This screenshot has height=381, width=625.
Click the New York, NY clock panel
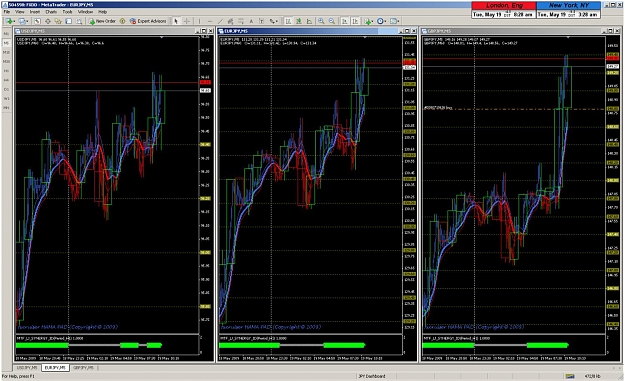pos(568,10)
